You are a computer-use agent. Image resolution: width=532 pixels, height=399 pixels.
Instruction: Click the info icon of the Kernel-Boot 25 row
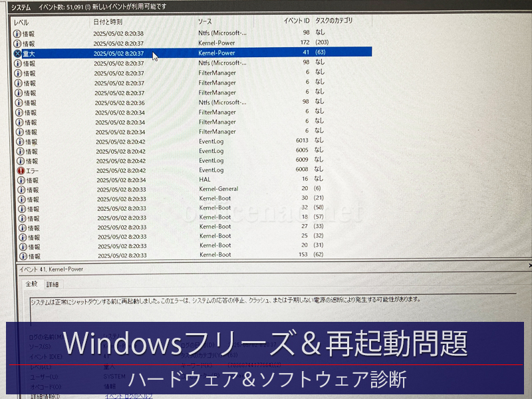tap(23, 237)
